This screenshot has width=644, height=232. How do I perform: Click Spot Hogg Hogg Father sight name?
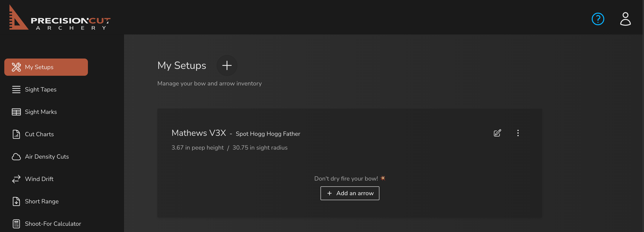tap(268, 134)
